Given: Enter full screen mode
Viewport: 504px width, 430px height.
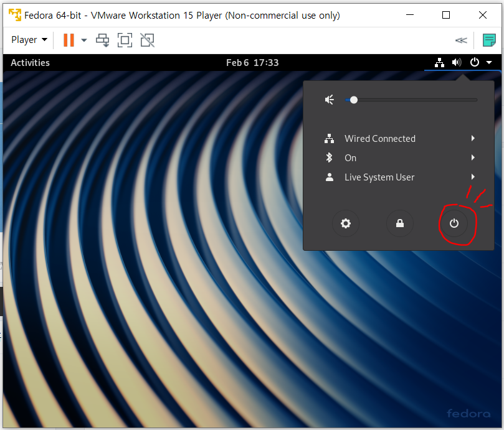Looking at the screenshot, I should (x=125, y=40).
